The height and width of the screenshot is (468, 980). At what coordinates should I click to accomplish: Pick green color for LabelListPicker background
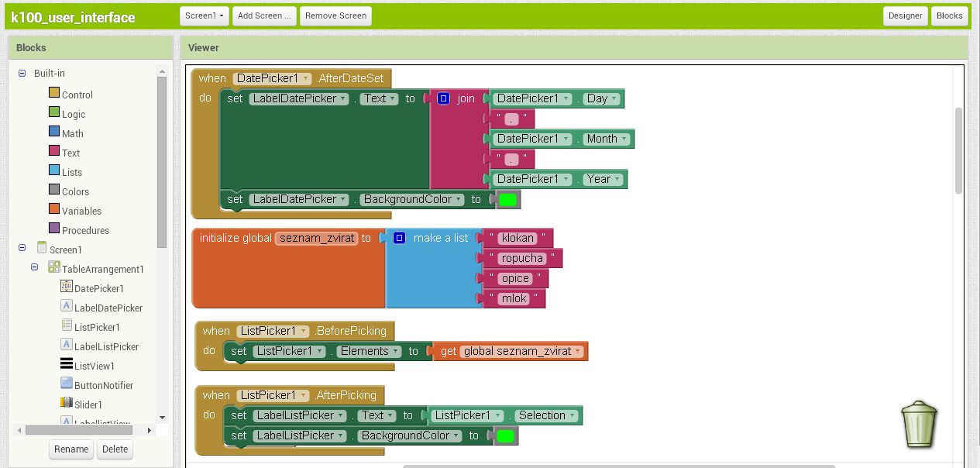tap(505, 436)
